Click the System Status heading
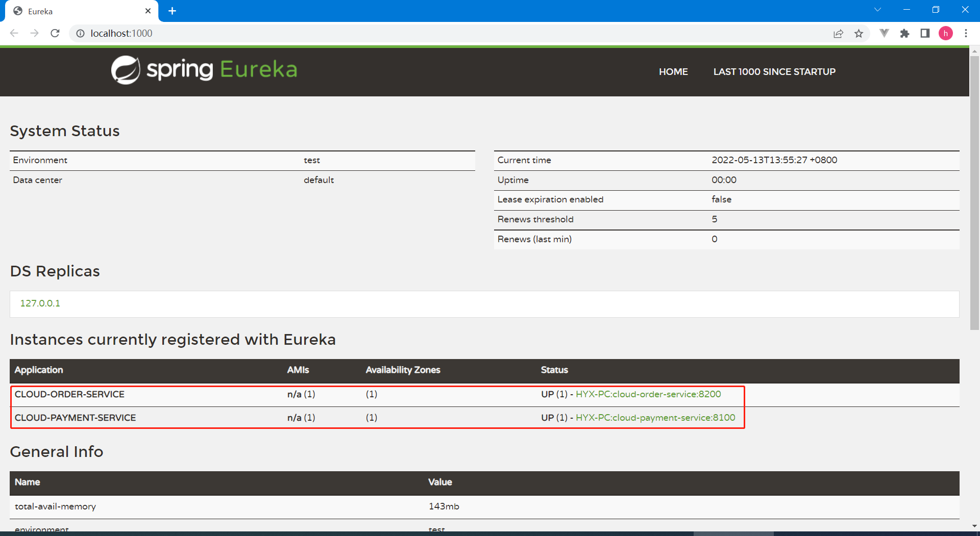The width and height of the screenshot is (980, 536). point(65,131)
